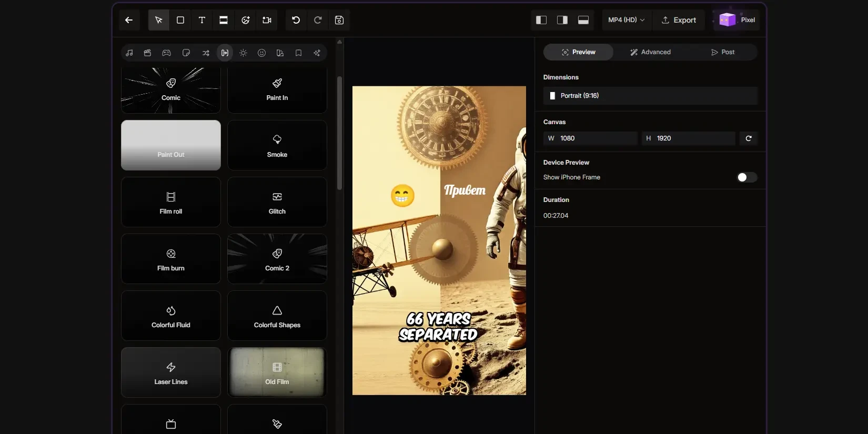Select the Glitch transition
The height and width of the screenshot is (434, 868).
(x=277, y=202)
